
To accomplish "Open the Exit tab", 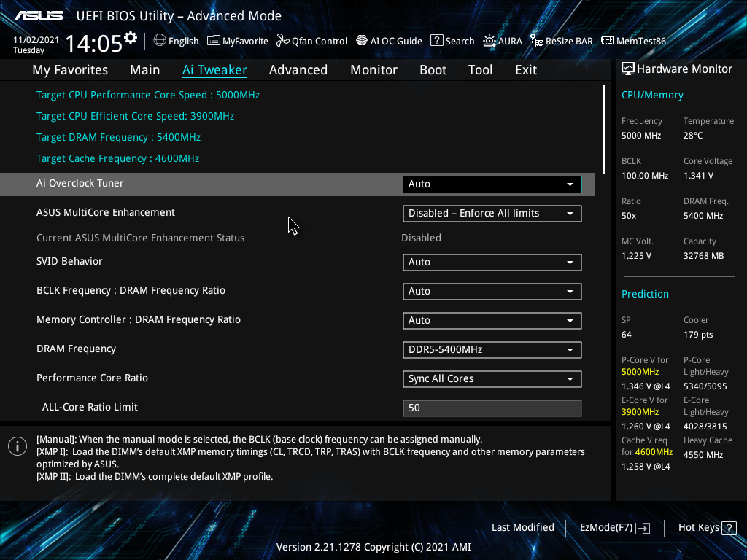I will click(526, 70).
